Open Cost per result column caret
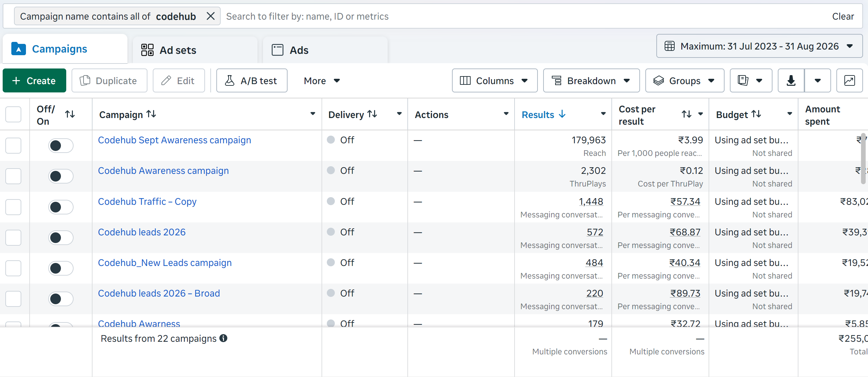This screenshot has height=377, width=868. (701, 114)
